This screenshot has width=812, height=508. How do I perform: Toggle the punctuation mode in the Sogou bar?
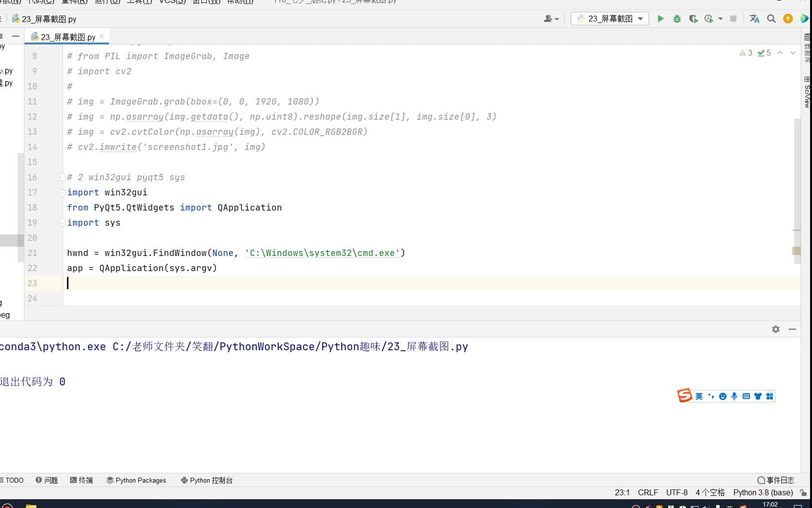pos(711,396)
